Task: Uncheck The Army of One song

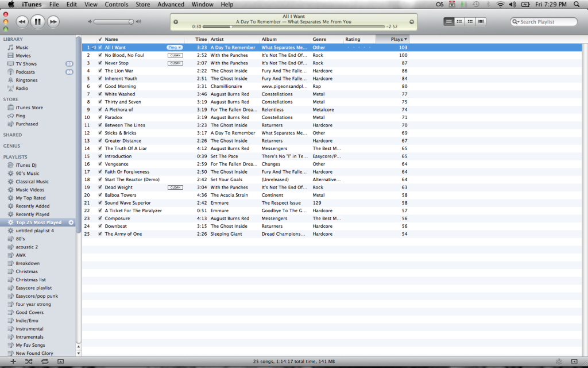Action: click(100, 234)
